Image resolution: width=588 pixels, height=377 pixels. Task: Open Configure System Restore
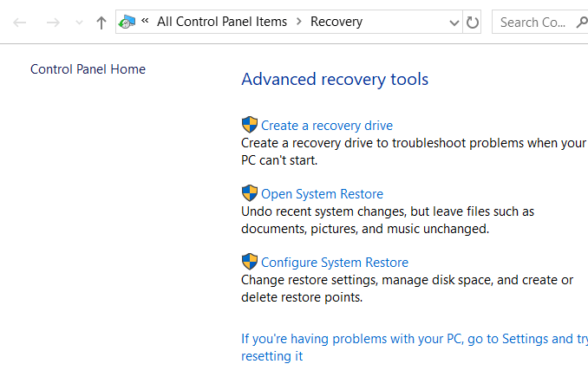pyautogui.click(x=335, y=263)
